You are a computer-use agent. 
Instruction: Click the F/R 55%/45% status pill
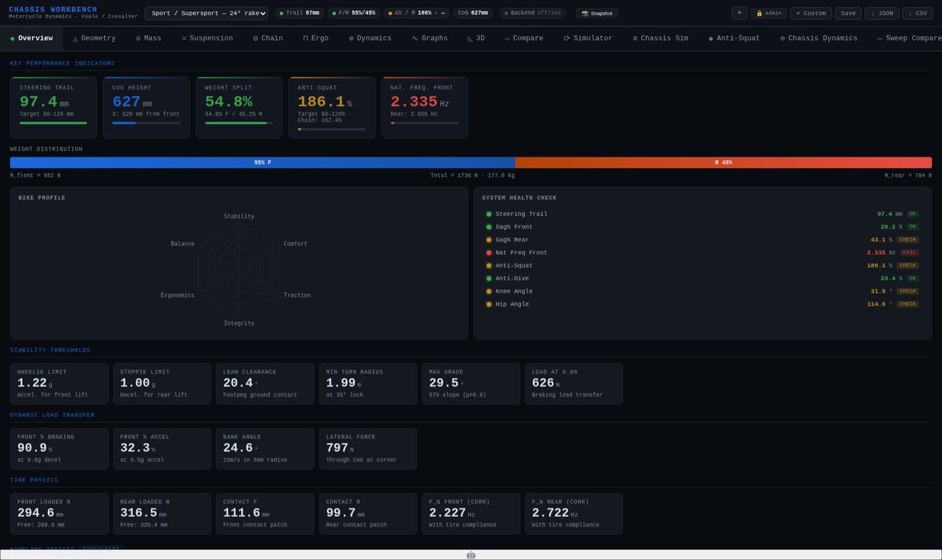[x=354, y=13]
